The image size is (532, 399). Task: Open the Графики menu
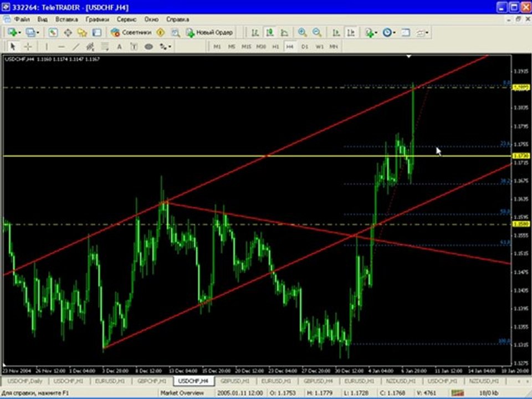[98, 19]
